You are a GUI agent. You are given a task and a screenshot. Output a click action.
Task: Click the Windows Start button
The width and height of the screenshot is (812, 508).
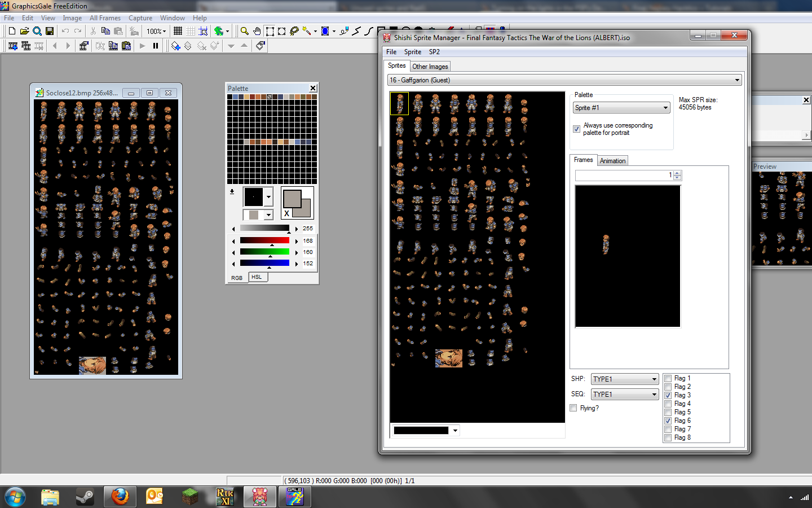(x=15, y=497)
